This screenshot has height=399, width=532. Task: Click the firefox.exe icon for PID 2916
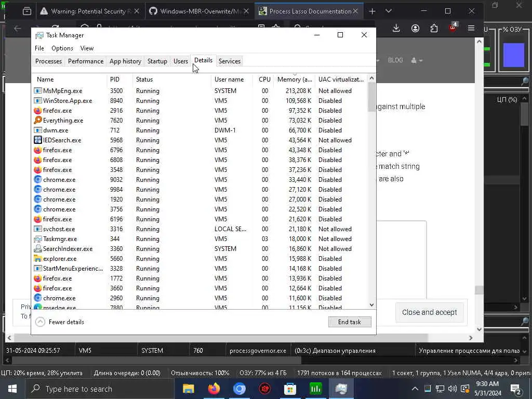(x=37, y=110)
